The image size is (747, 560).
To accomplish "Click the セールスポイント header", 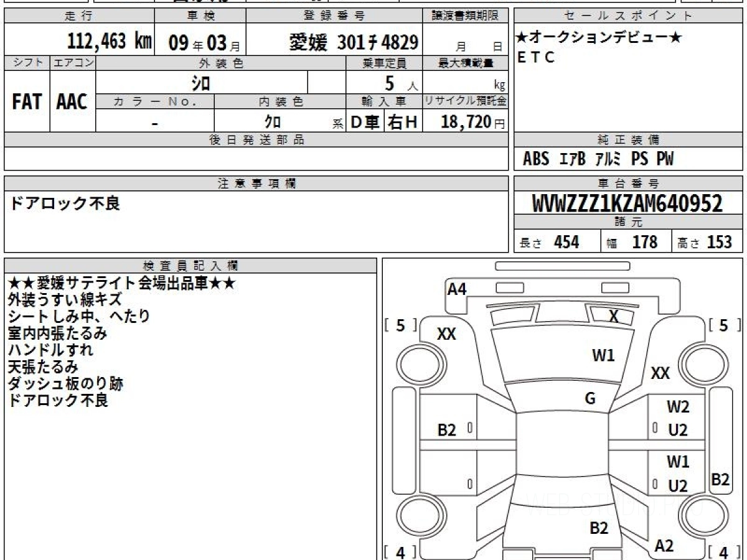I will click(629, 16).
